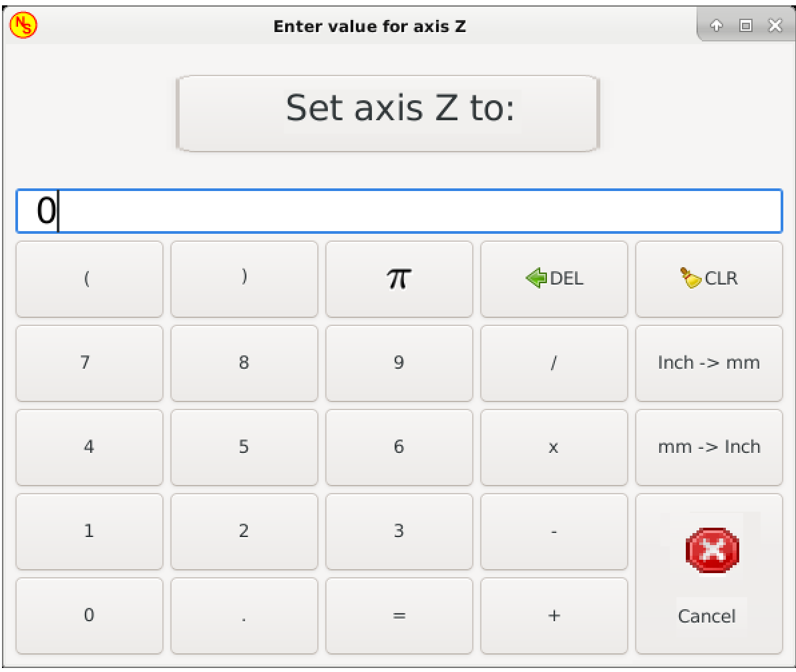This screenshot has height=672, width=796.
Task: Convert value with mm -> Inch button
Action: tap(709, 447)
